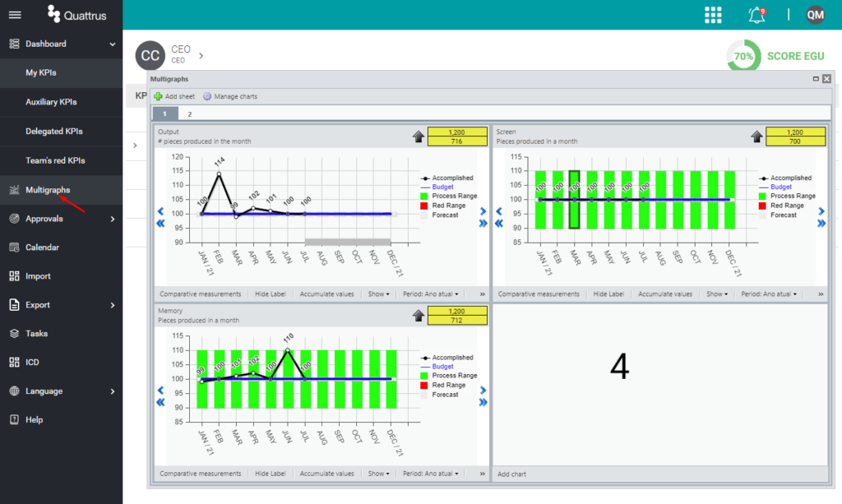Go to previous period in Screen chart
The height and width of the screenshot is (504, 842).
tap(499, 211)
